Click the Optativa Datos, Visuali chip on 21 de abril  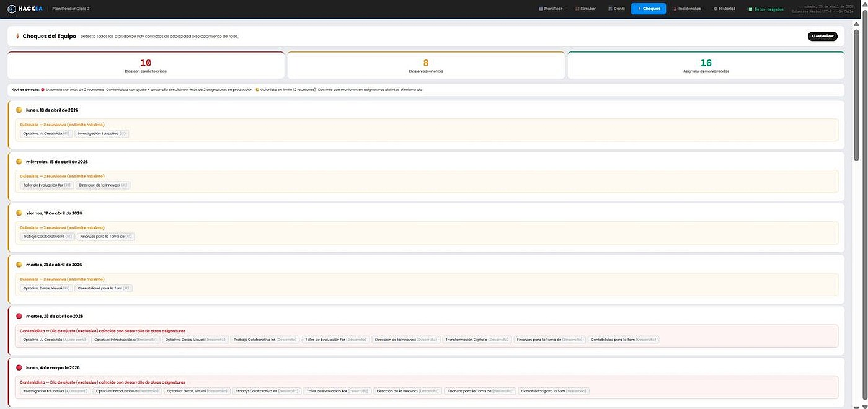tap(46, 288)
